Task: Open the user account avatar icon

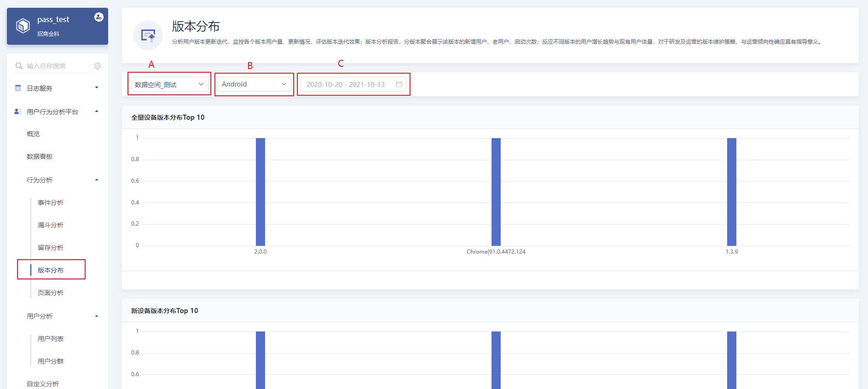Action: coord(99,17)
